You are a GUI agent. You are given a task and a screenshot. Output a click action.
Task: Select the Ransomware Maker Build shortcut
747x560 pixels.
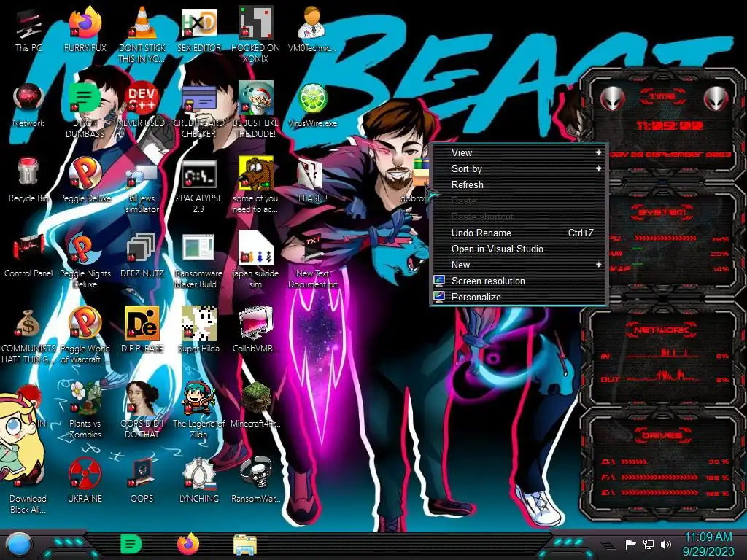click(198, 261)
